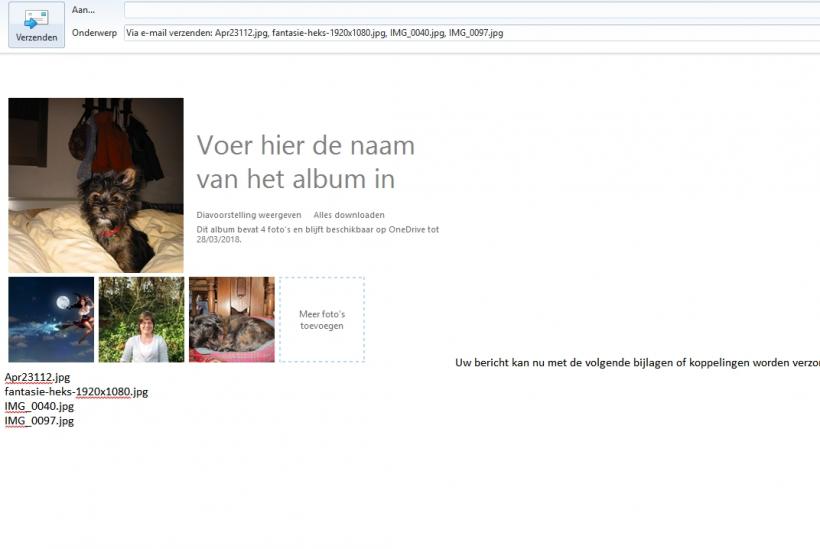Viewport: 820px width, 549px height.
Task: Select the sleeping pets thumbnail
Action: (232, 319)
